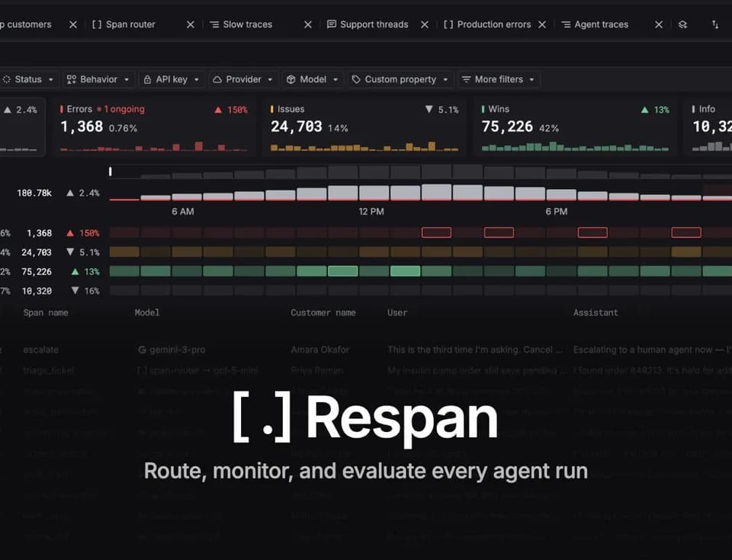This screenshot has width=732, height=560.
Task: Open the Model filter dropdown
Action: [x=313, y=79]
